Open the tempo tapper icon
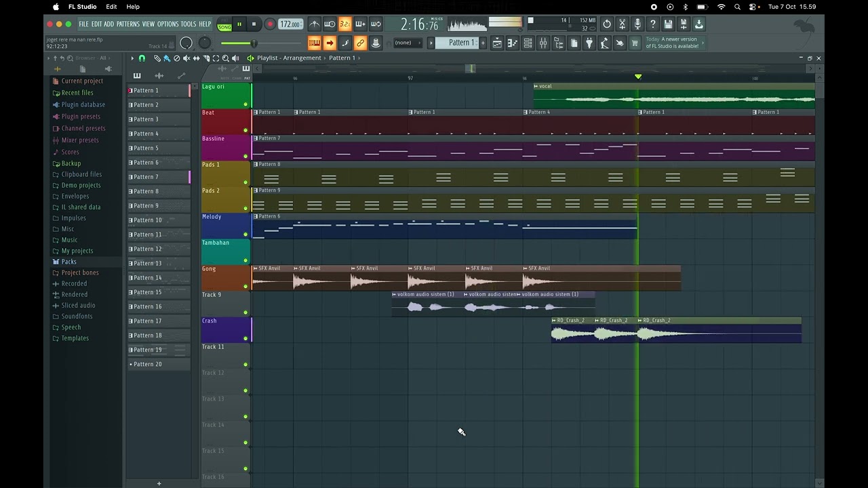 point(604,43)
